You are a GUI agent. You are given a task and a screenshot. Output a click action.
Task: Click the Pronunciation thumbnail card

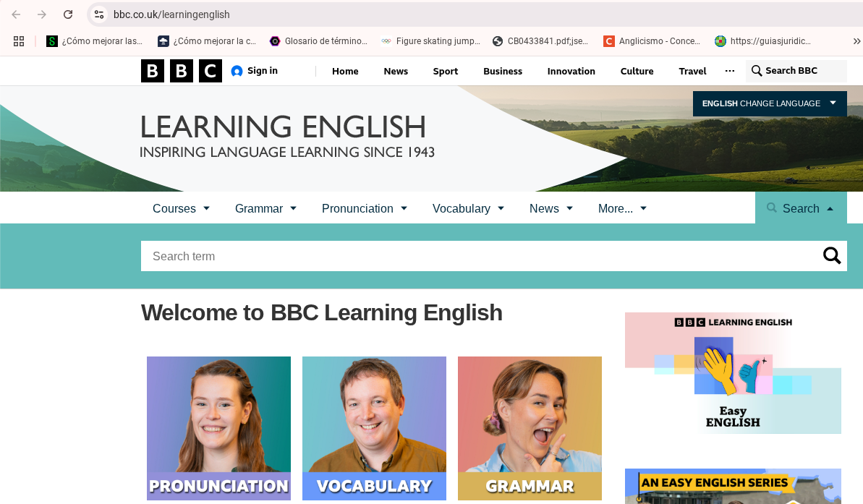[x=218, y=428]
